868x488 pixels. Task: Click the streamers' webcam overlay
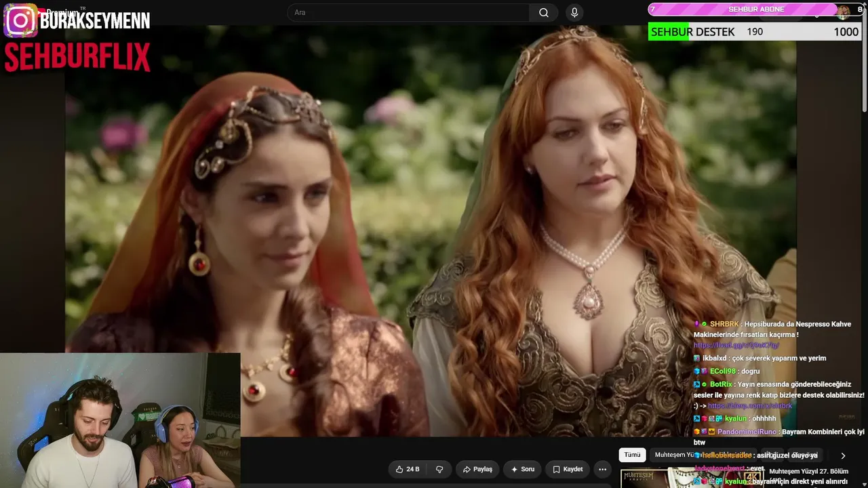coord(120,420)
